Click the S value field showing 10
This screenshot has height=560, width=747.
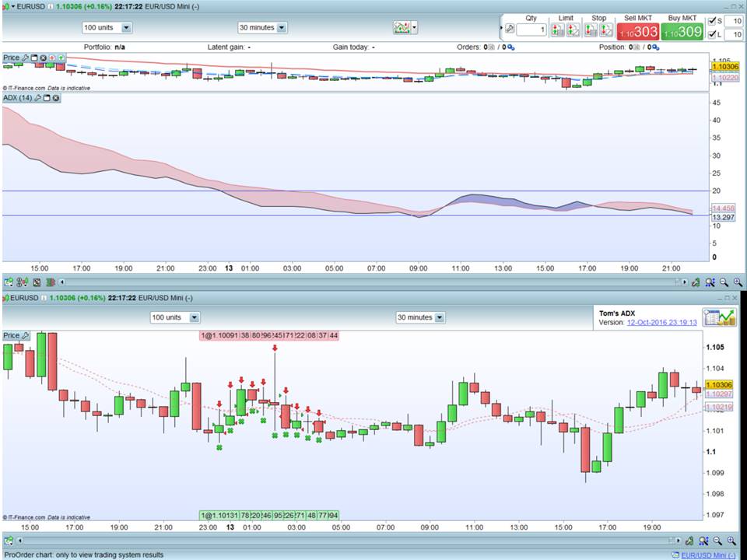coord(734,21)
